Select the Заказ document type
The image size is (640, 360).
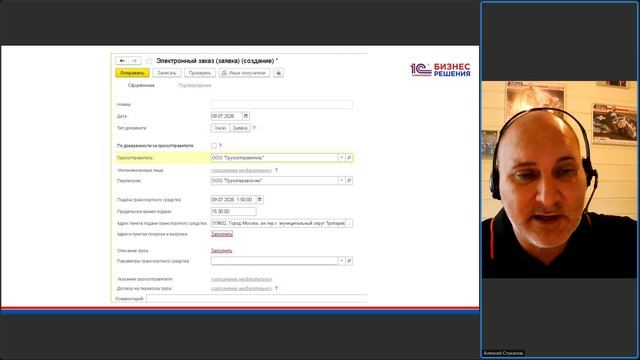[220, 128]
